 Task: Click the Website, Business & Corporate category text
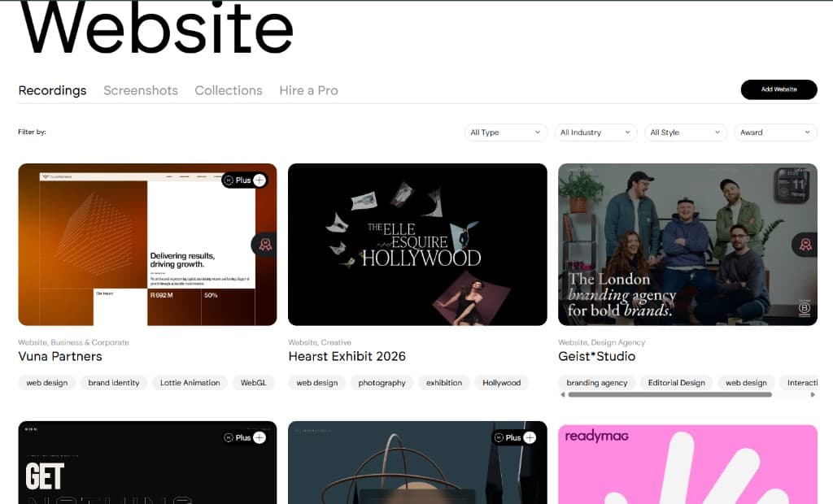click(x=73, y=342)
